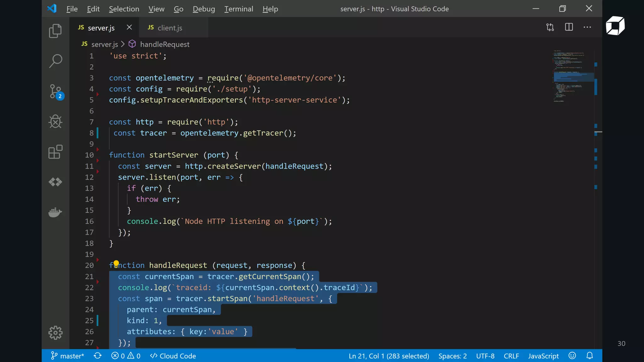
Task: Click the lightbulb code action on line 20
Action: pos(116,263)
